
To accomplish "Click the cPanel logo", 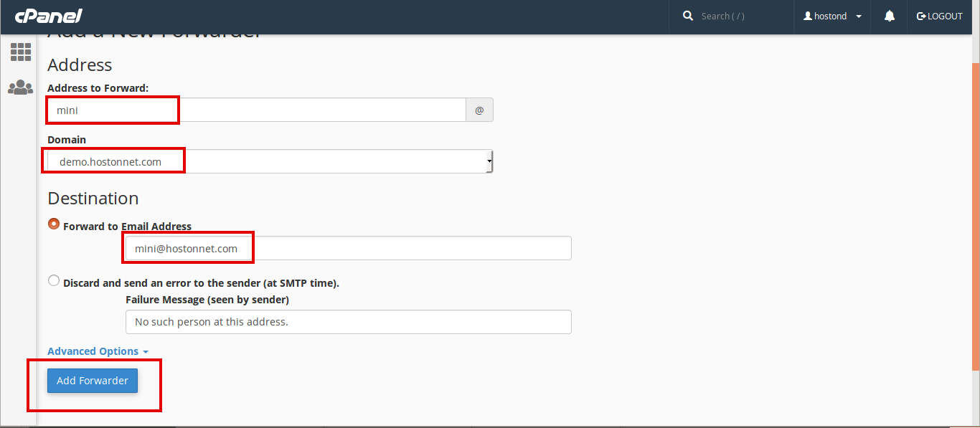I will (49, 16).
